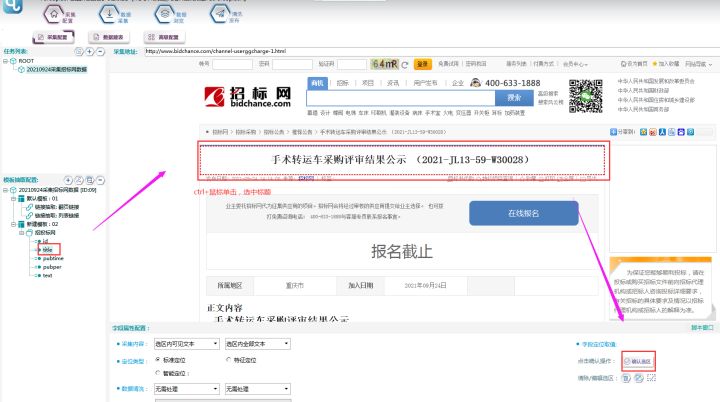Collapse the 招投标网 table node

point(21,233)
